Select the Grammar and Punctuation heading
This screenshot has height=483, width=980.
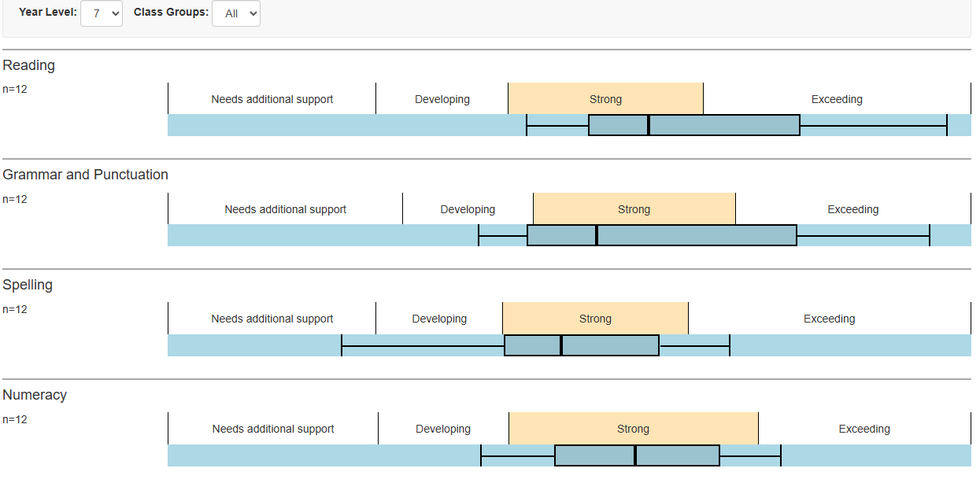(86, 175)
